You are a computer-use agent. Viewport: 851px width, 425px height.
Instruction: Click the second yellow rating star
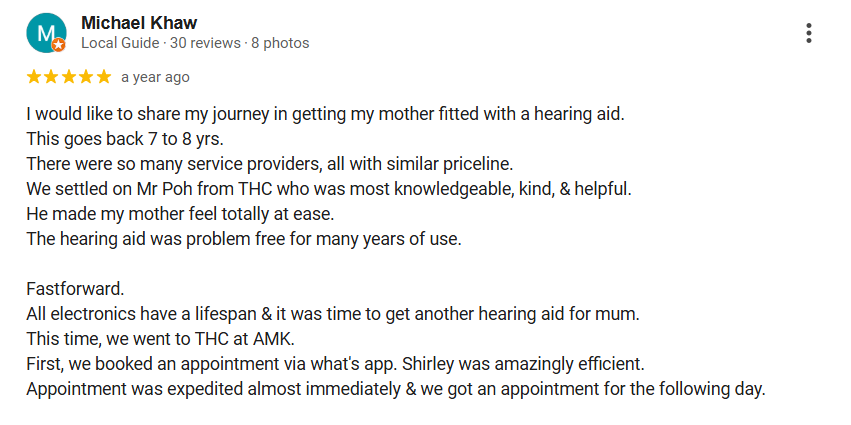[x=51, y=77]
